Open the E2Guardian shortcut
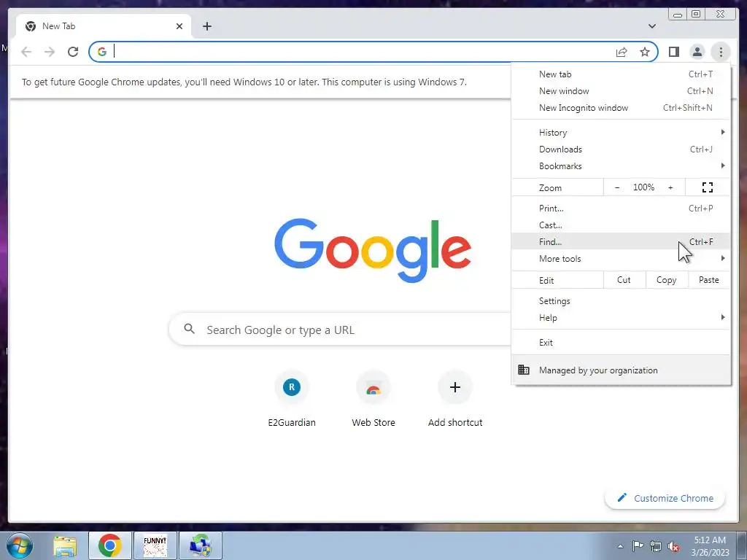This screenshot has height=560, width=747. point(292,399)
